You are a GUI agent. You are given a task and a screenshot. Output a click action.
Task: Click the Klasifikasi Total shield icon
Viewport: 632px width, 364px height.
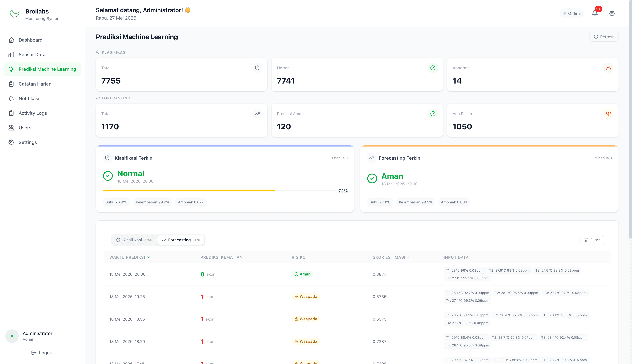[257, 68]
